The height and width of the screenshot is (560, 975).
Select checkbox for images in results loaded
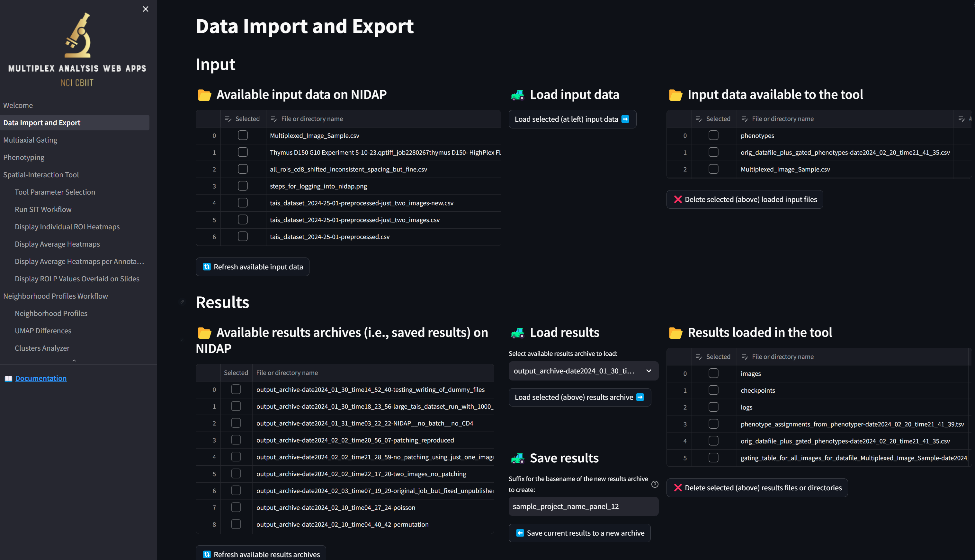point(713,373)
